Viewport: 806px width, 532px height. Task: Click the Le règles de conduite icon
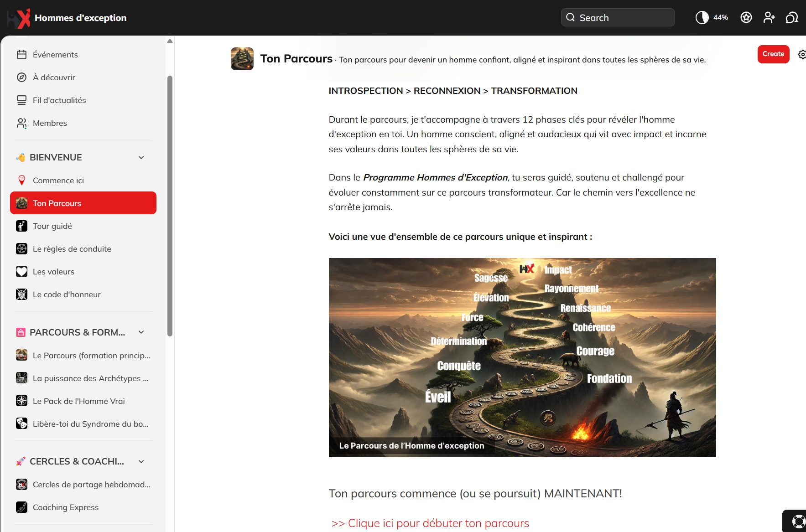tap(21, 249)
